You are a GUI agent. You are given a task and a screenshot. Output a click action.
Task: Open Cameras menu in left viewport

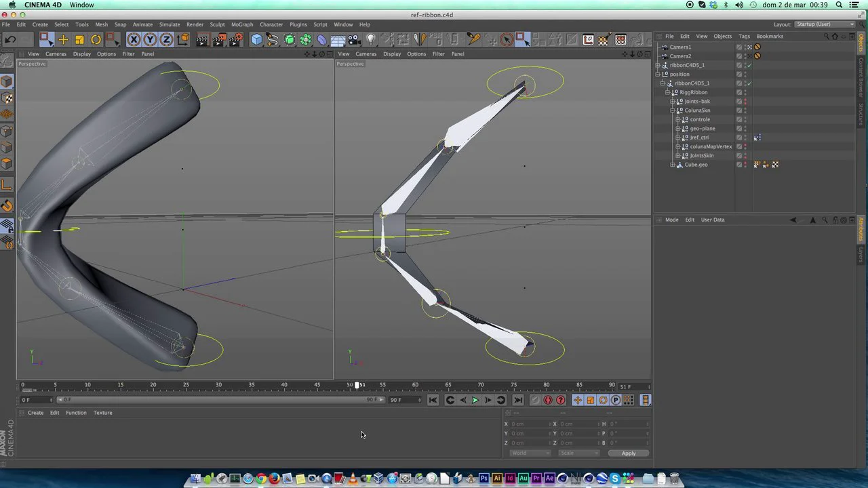point(56,54)
